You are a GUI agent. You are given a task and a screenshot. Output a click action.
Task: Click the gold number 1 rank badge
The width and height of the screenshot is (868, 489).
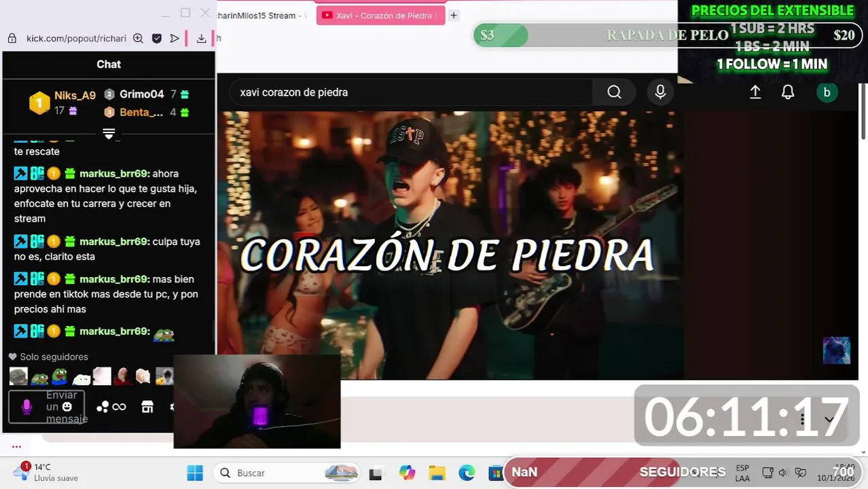pyautogui.click(x=39, y=103)
